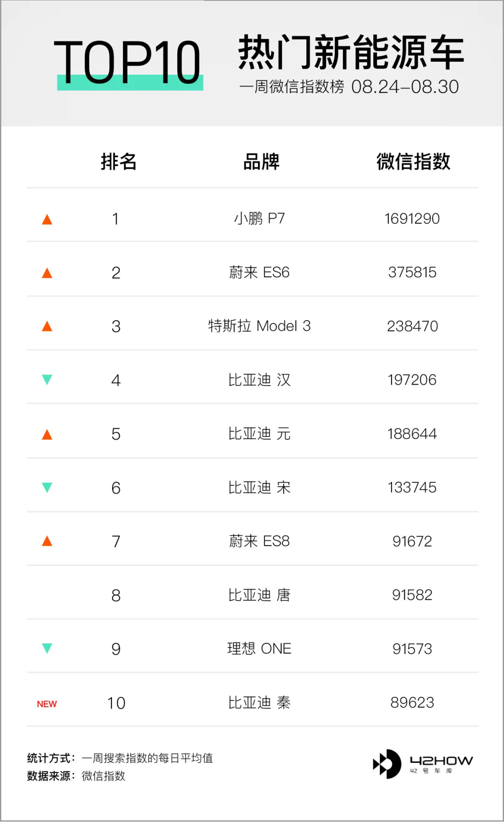Click the 小鹏 P7 brand name
The width and height of the screenshot is (504, 822).
coord(259,218)
